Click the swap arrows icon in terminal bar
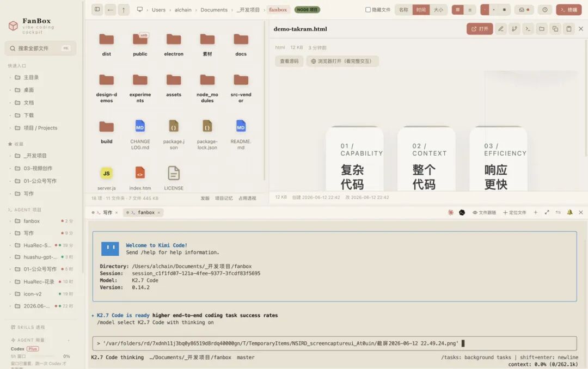This screenshot has width=588, height=369. coord(558,212)
